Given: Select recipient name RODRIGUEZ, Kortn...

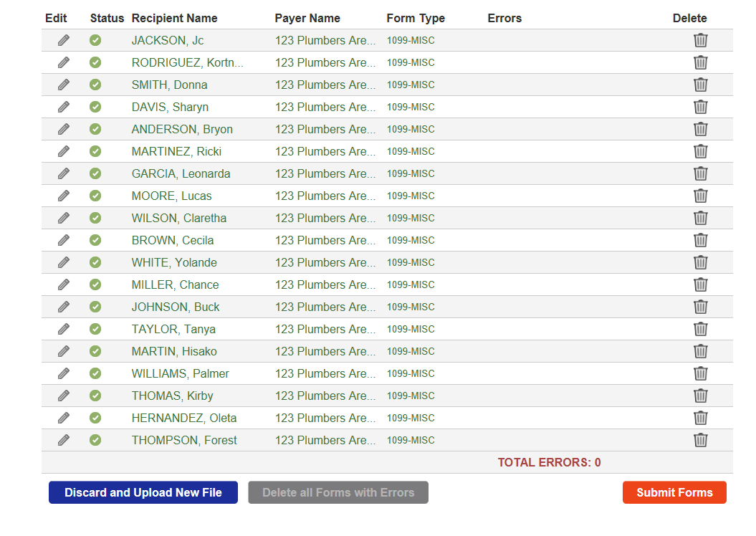Looking at the screenshot, I should [187, 62].
